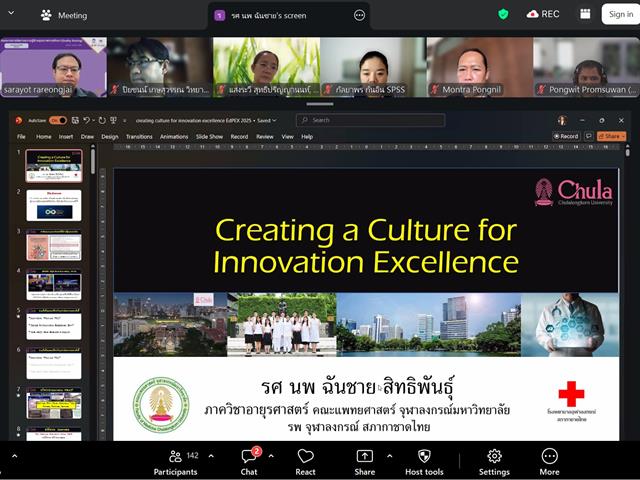The height and width of the screenshot is (480, 640).
Task: Open the Help ribbon tab
Action: [x=307, y=137]
